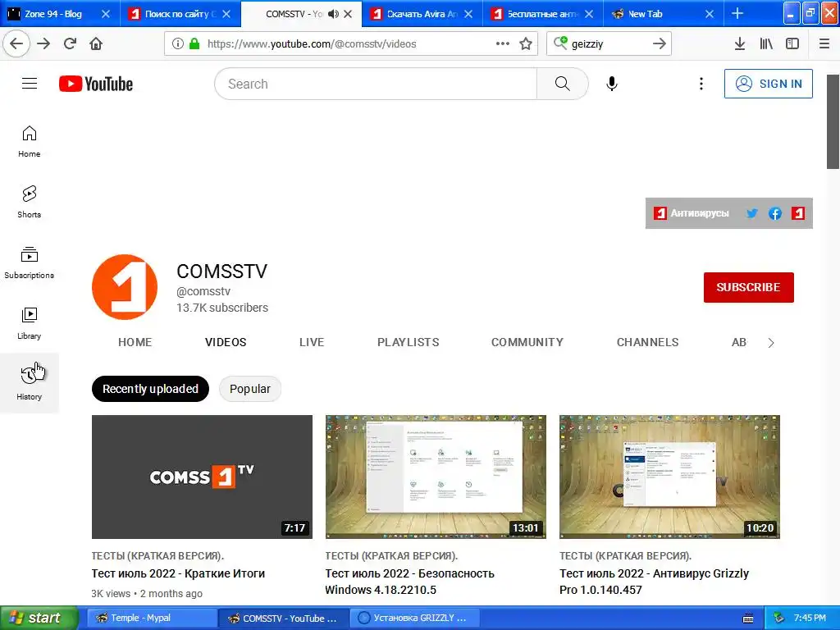This screenshot has width=840, height=630.
Task: Click the SIGN IN button
Action: [768, 84]
